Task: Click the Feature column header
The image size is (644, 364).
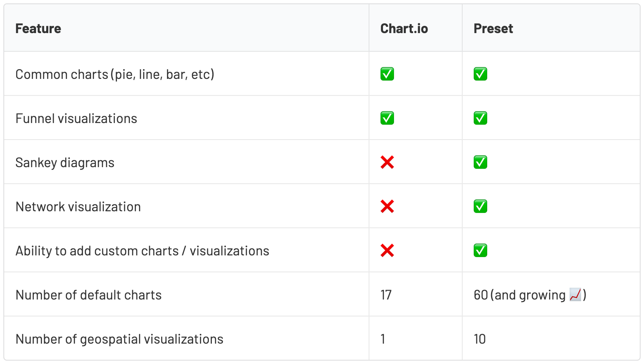Action: 38,28
